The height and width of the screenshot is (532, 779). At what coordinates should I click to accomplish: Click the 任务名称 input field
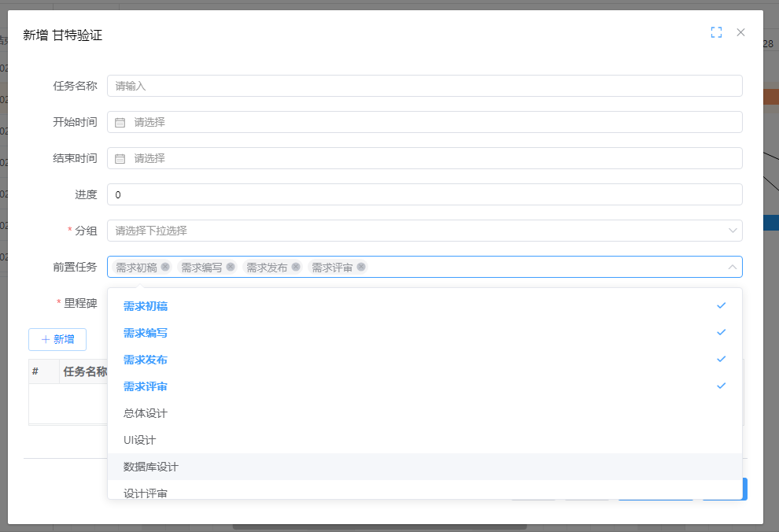425,86
